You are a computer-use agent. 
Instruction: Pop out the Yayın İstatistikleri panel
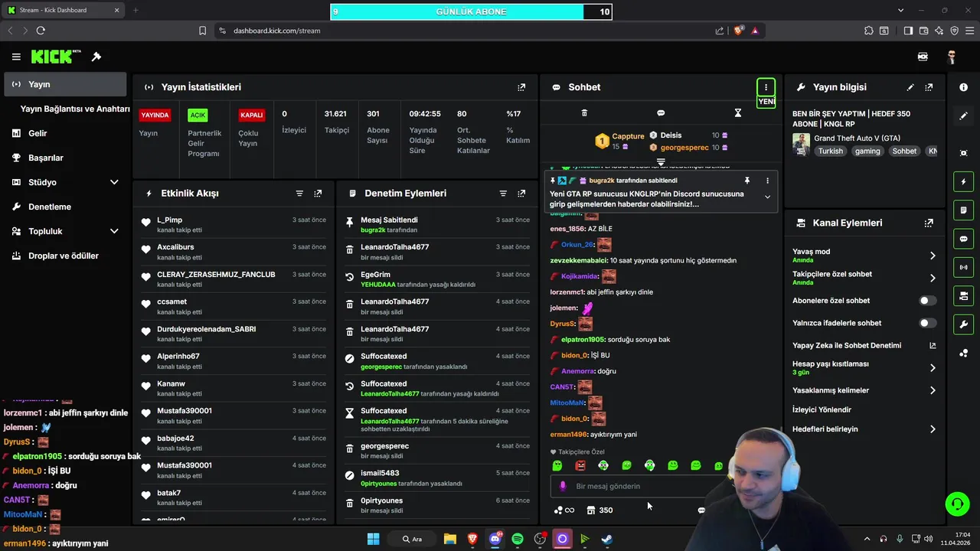[x=521, y=87]
